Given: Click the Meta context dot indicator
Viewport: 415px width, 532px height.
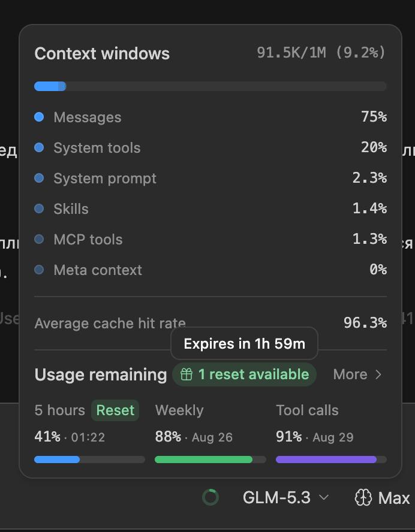Looking at the screenshot, I should (39, 270).
